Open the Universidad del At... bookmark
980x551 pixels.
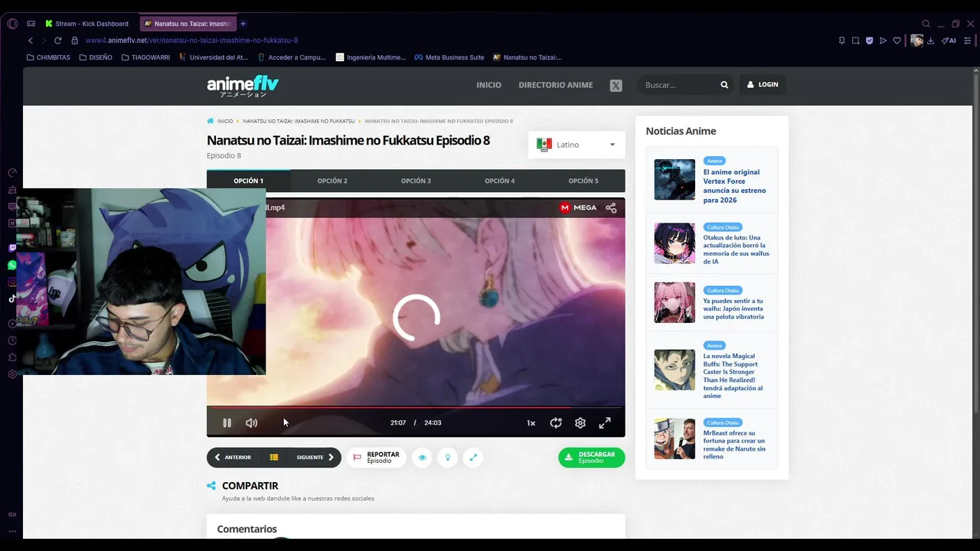pyautogui.click(x=214, y=57)
